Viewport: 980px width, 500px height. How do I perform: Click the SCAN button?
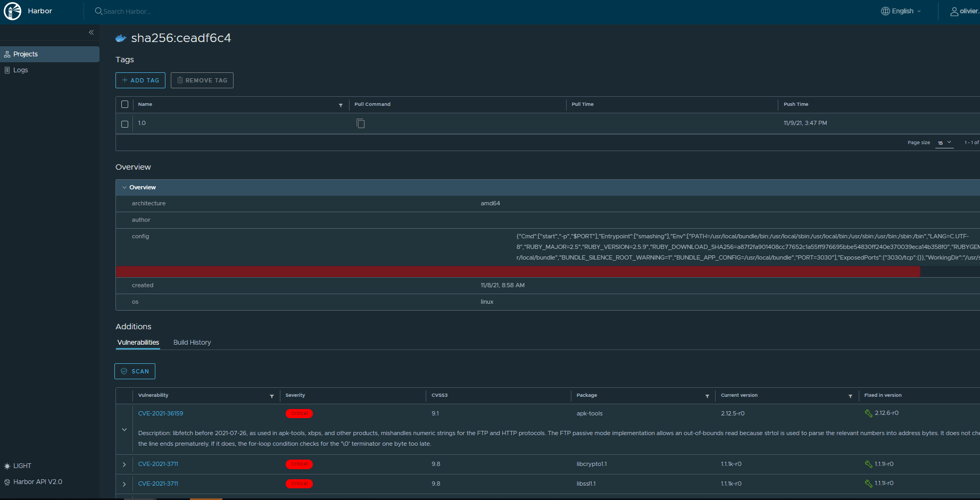pos(135,371)
